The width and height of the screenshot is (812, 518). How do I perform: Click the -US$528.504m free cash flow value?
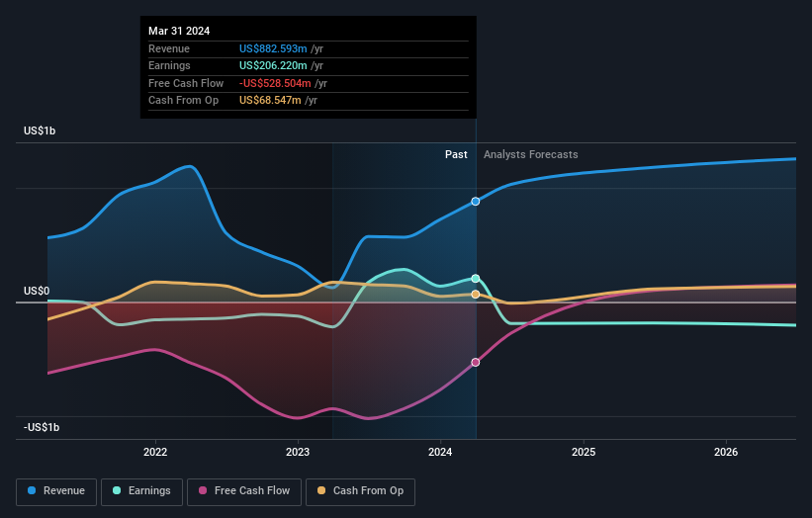275,83
